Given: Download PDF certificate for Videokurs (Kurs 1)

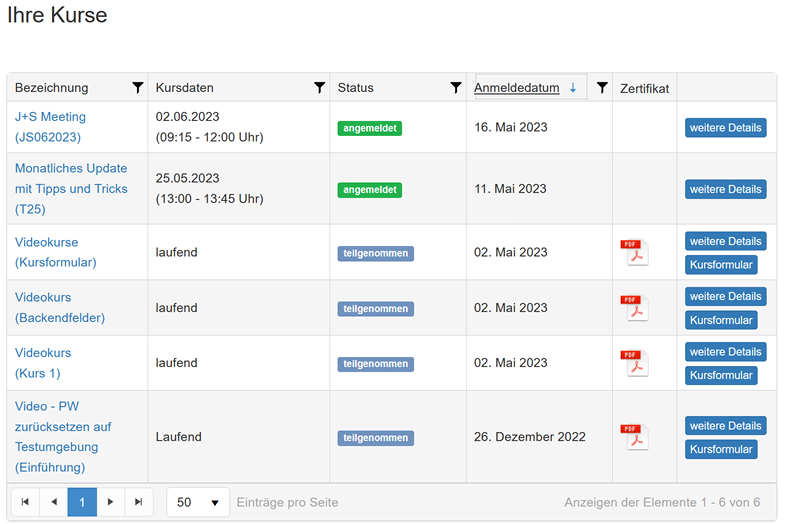Looking at the screenshot, I should (634, 363).
